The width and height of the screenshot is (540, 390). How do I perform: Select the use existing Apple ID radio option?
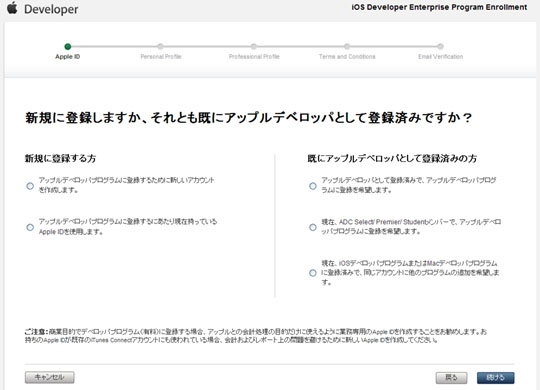coord(30,227)
